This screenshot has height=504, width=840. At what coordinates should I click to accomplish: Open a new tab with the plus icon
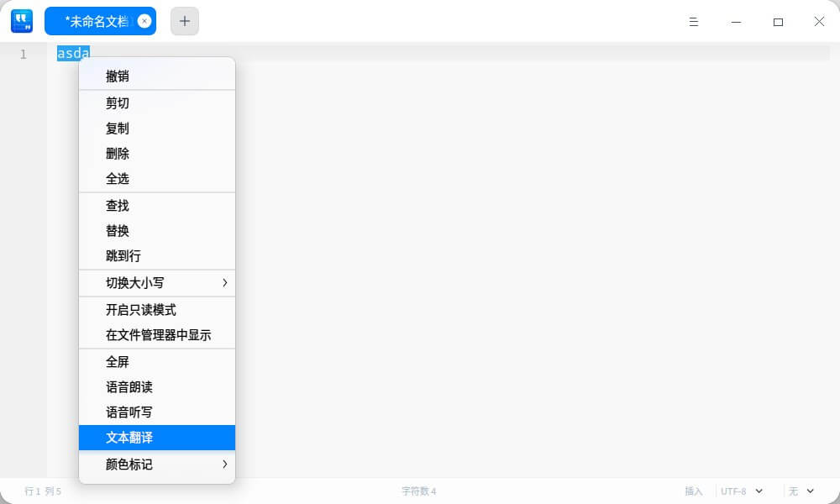184,20
